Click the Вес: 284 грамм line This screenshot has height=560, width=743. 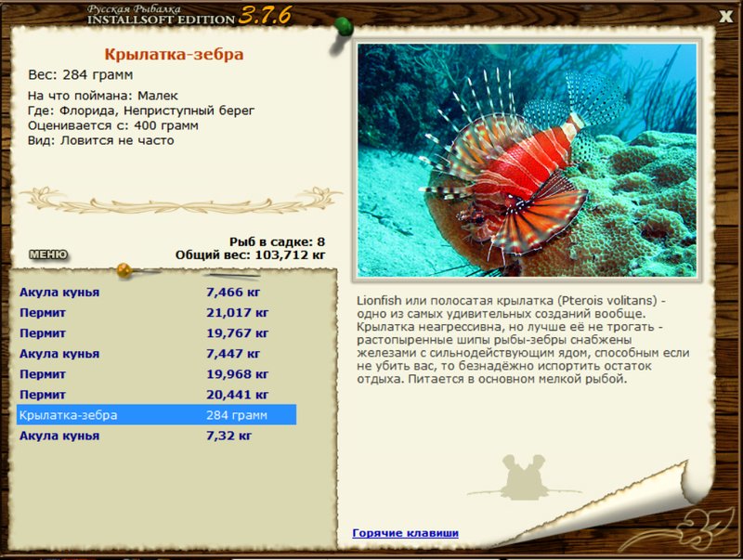point(81,75)
